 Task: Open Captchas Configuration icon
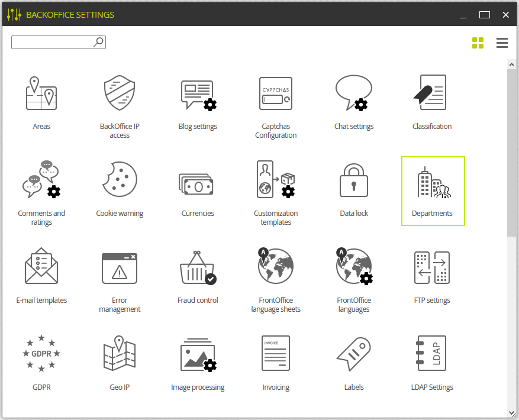[x=276, y=93]
